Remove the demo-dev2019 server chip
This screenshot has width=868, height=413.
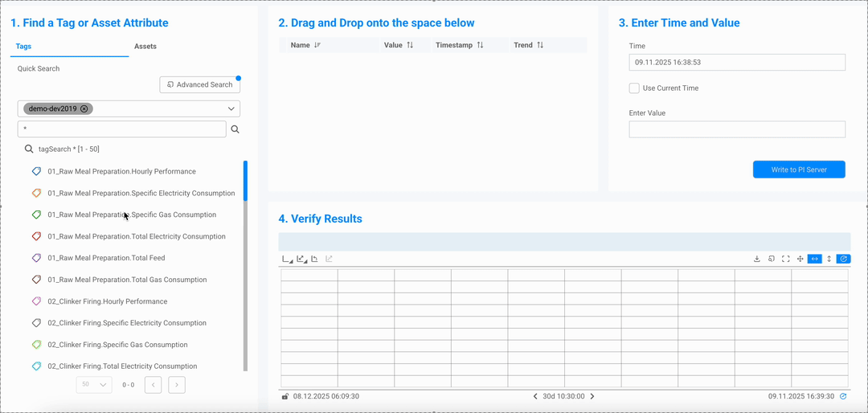click(84, 108)
